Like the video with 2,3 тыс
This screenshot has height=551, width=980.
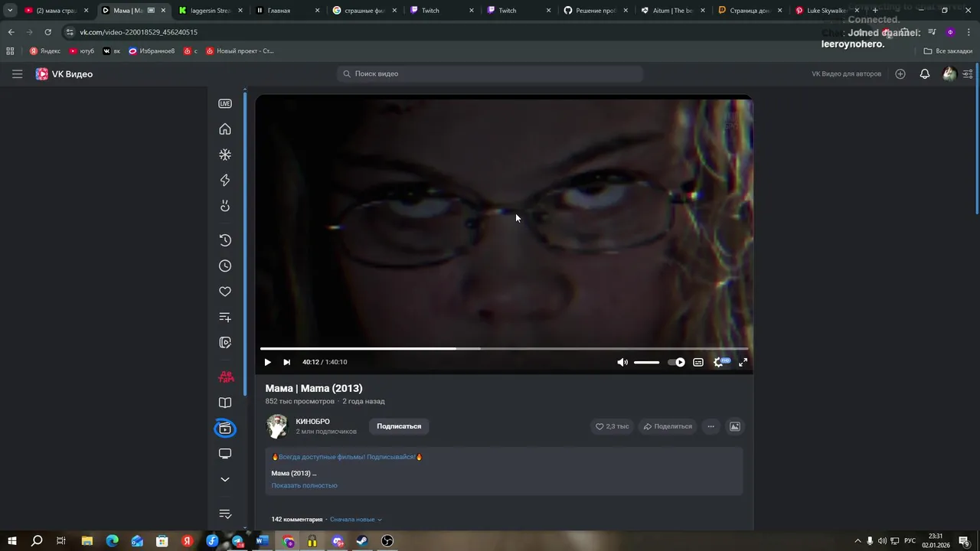click(x=612, y=426)
